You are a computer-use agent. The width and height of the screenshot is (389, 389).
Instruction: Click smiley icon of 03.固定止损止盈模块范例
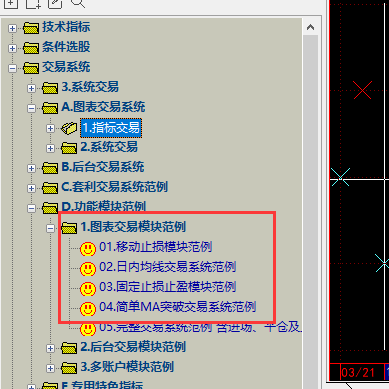pos(88,289)
